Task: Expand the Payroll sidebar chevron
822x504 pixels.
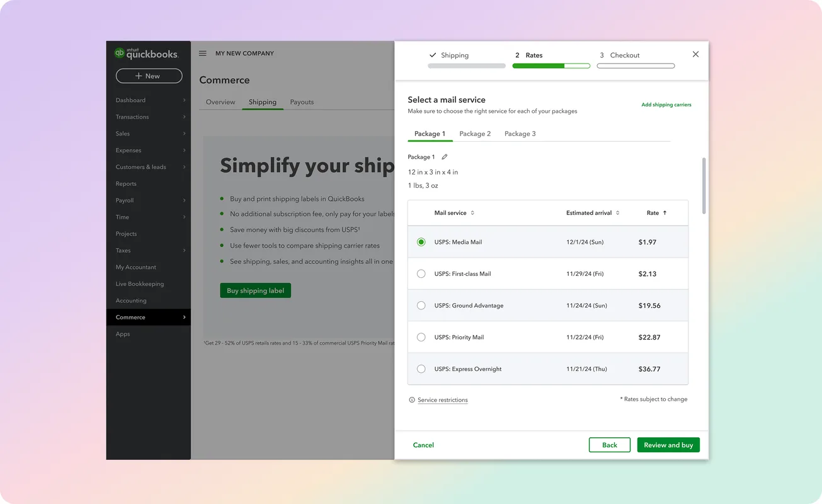Action: pos(184,200)
